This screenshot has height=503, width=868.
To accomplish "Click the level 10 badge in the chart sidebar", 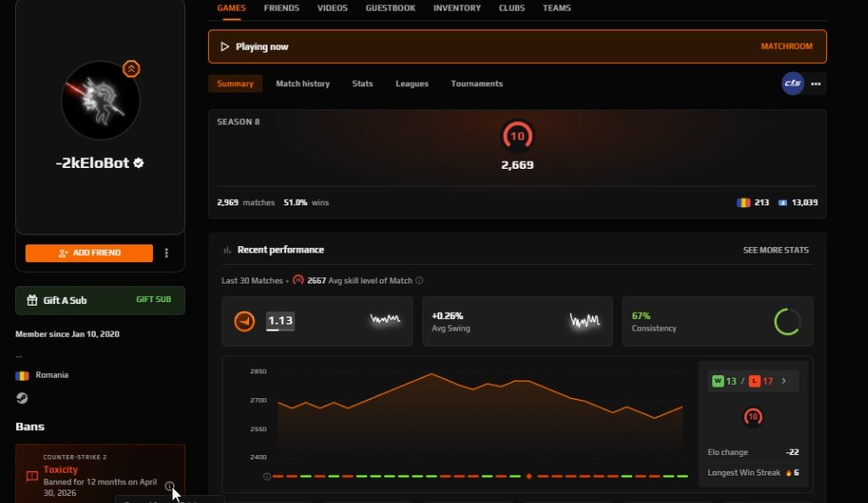I will (x=752, y=417).
